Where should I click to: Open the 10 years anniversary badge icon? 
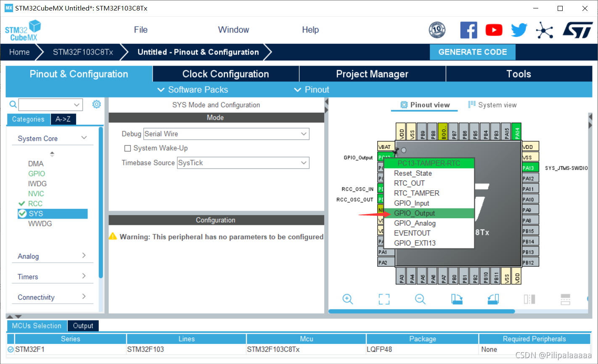437,30
